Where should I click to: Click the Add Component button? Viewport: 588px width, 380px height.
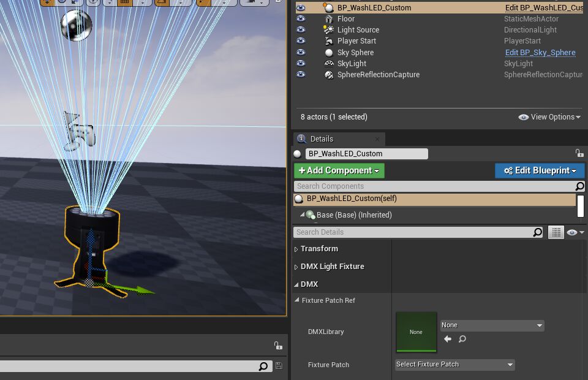pyautogui.click(x=339, y=170)
